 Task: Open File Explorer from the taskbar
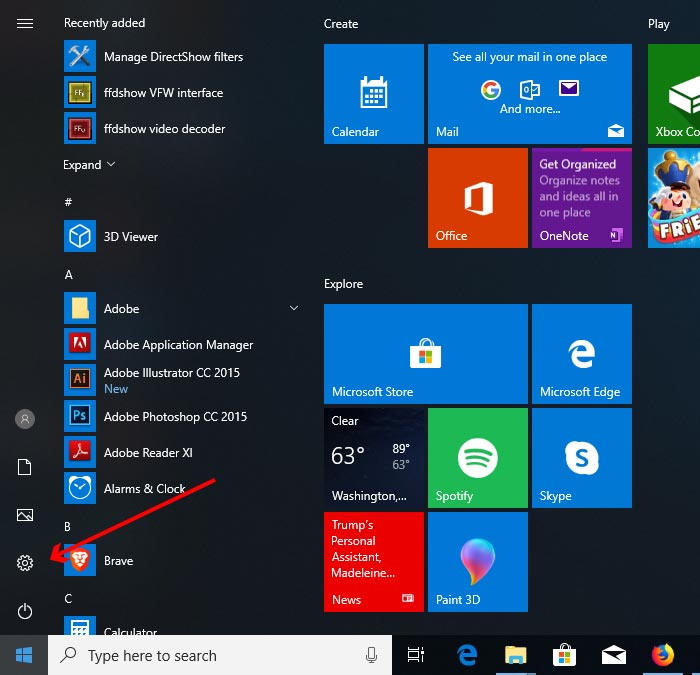pyautogui.click(x=516, y=655)
